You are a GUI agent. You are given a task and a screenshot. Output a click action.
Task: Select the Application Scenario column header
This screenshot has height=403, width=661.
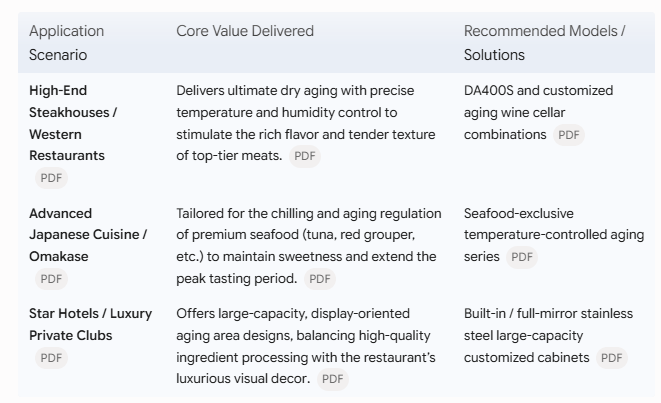pos(67,43)
